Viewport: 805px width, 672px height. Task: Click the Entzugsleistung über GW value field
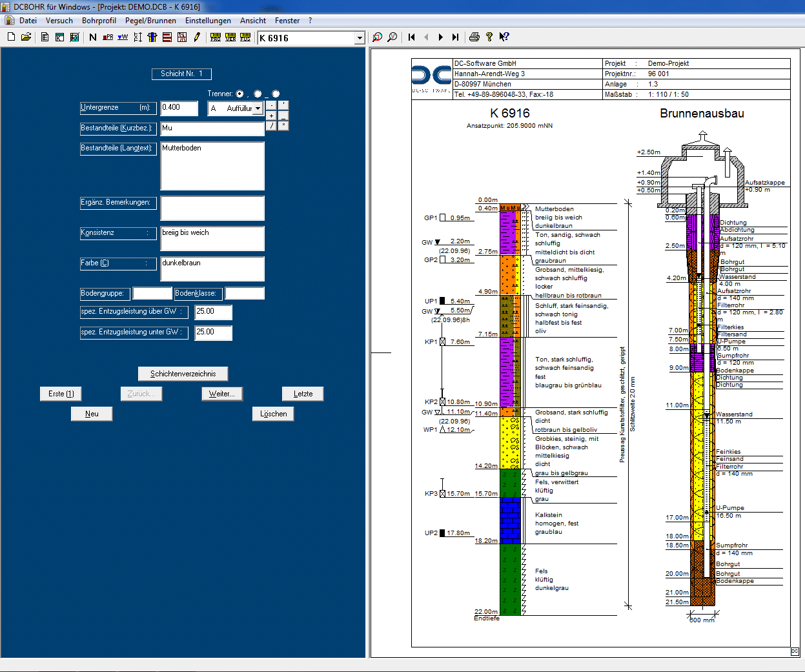[214, 312]
